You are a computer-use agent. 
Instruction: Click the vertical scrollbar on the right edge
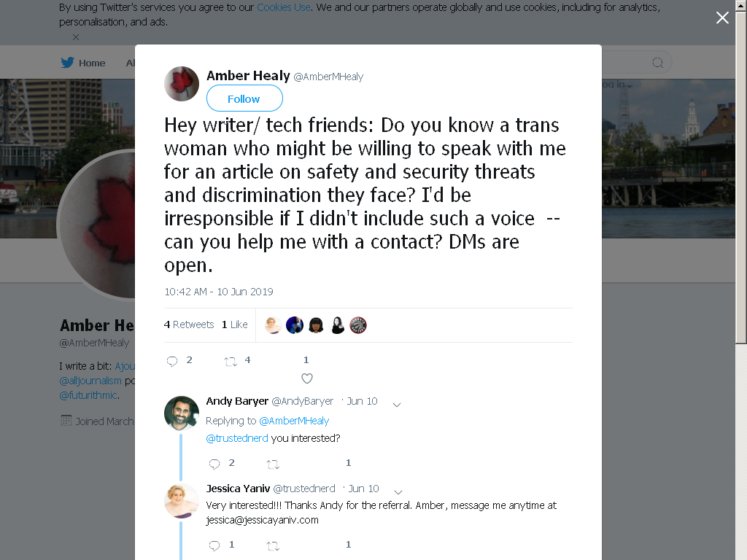coord(741,280)
